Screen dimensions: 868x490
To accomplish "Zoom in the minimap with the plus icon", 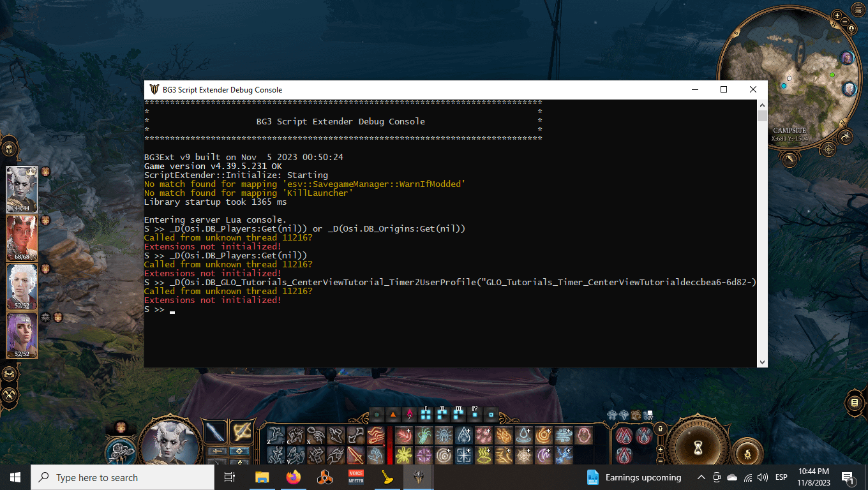I will pos(837,16).
